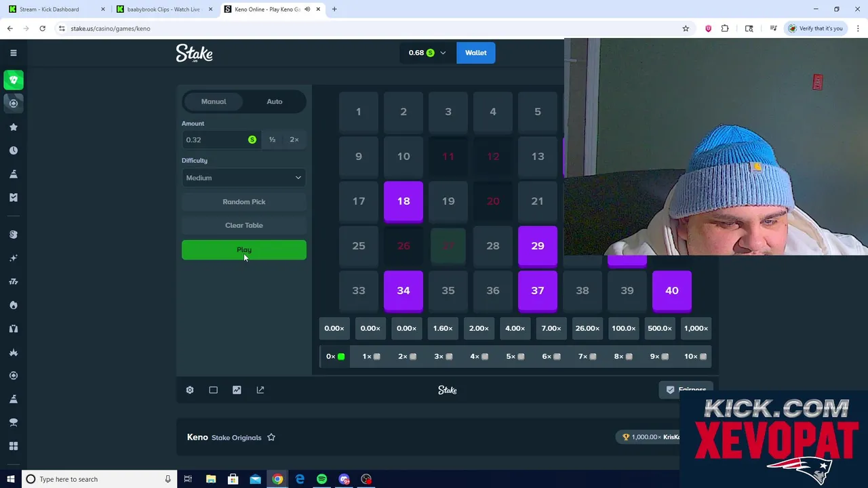This screenshot has height=488, width=868.
Task: Open a new browser tab
Action: [334, 9]
